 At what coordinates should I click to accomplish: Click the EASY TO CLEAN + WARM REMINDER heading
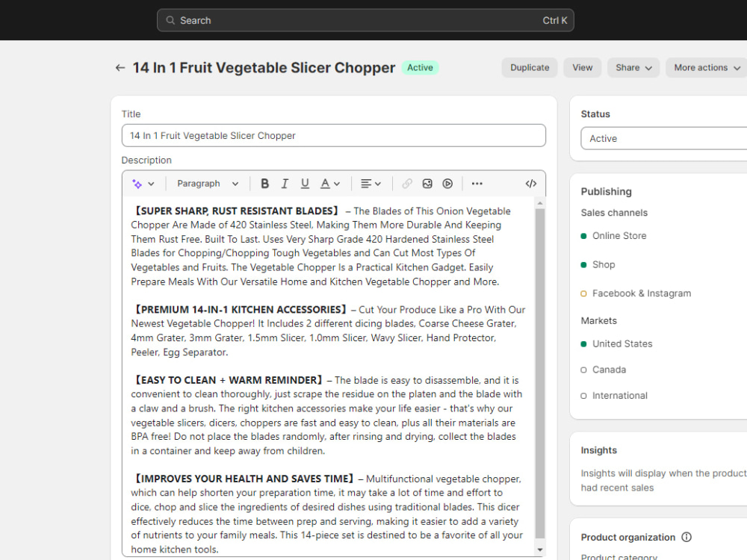[228, 380]
